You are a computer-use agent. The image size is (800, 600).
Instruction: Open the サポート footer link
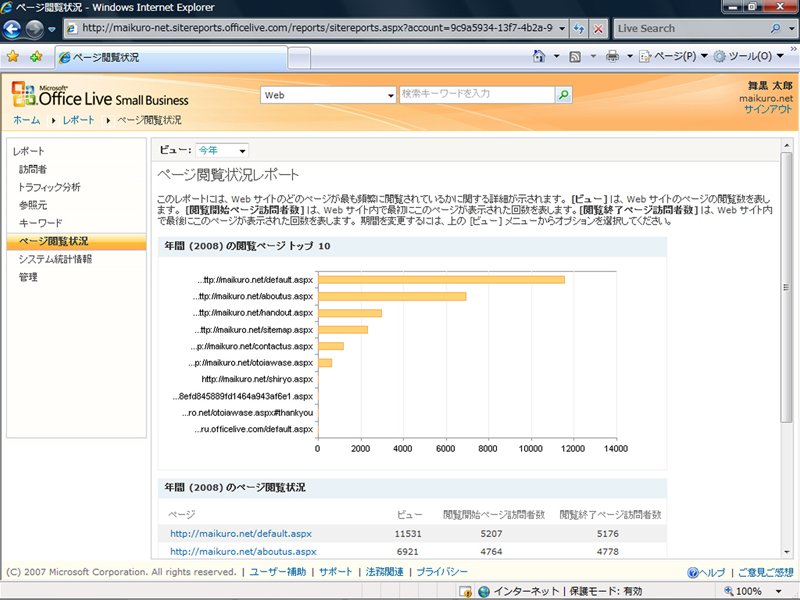tap(335, 572)
